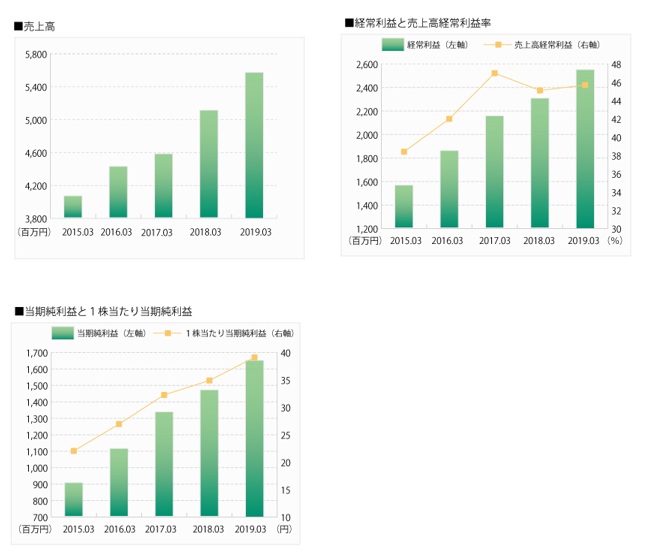This screenshot has height=552, width=658.
Task: Click the 当期純利益（左軸） legend label
Action: click(112, 333)
